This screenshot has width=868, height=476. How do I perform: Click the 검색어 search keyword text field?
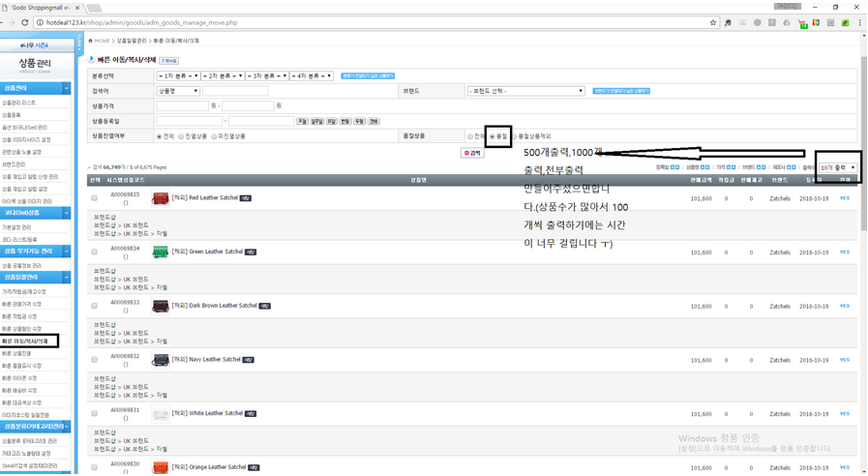click(235, 91)
